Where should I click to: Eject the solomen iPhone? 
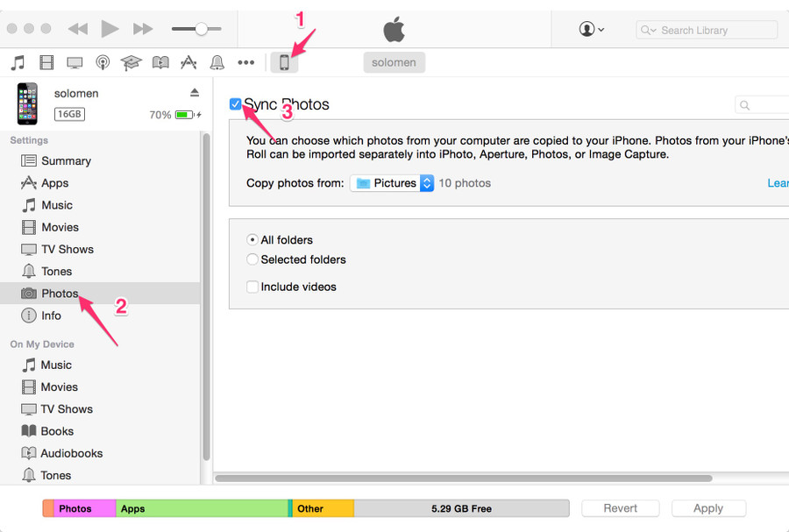195,93
